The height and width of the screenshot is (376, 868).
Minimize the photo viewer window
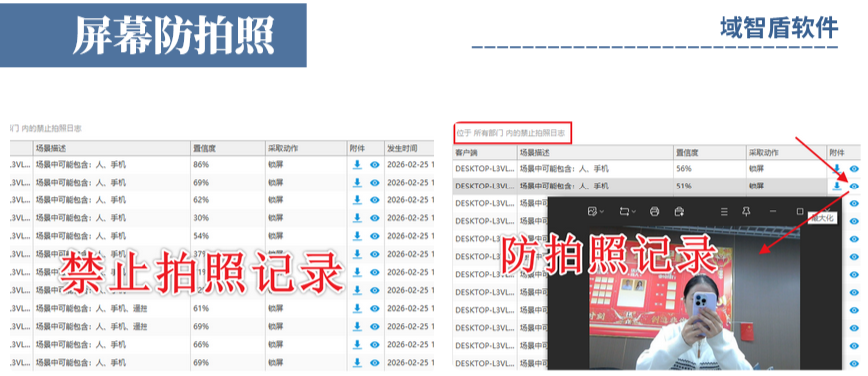773,211
